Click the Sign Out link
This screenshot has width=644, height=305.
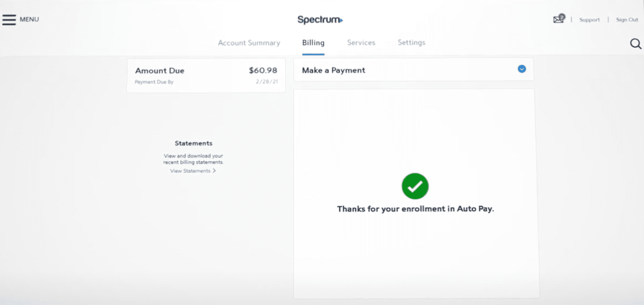click(x=627, y=20)
